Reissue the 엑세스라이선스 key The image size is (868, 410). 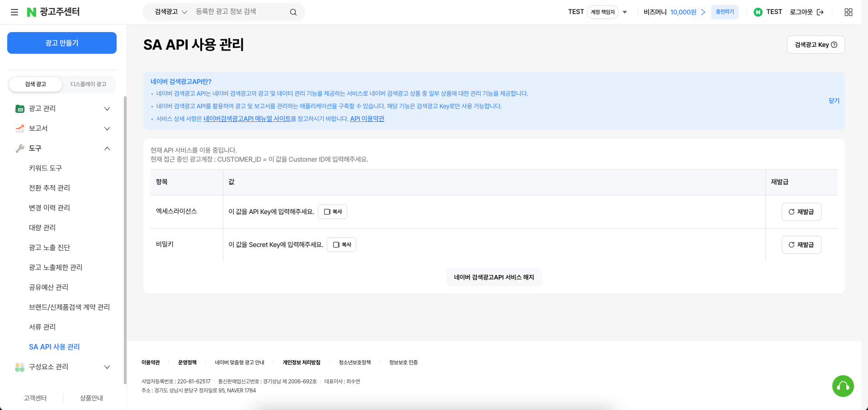(x=801, y=212)
